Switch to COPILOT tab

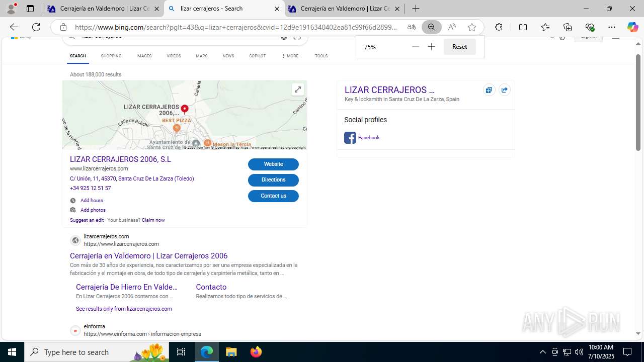pyautogui.click(x=258, y=56)
